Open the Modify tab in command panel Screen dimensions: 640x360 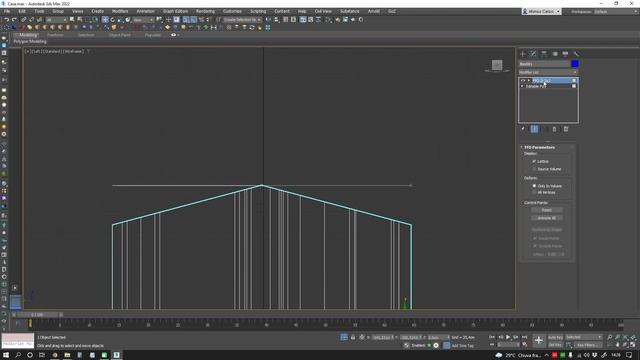[533, 54]
